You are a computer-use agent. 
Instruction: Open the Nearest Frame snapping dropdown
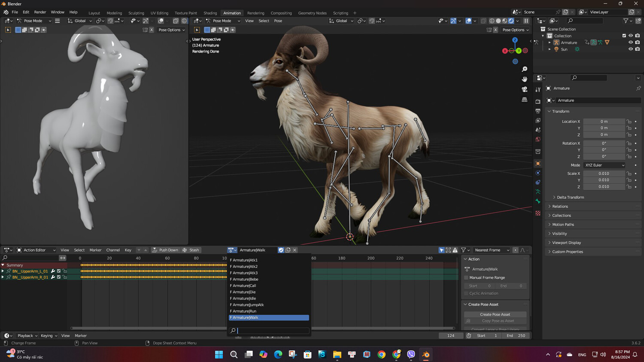[x=491, y=250]
